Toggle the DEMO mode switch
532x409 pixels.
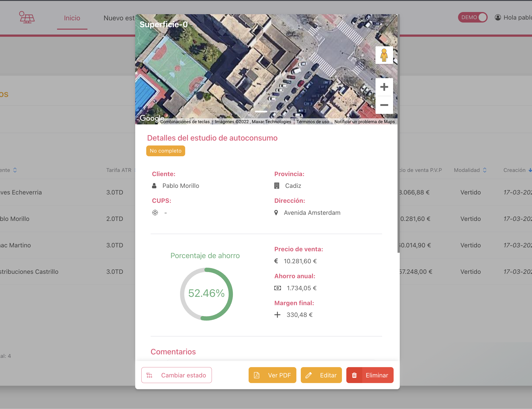click(x=472, y=17)
